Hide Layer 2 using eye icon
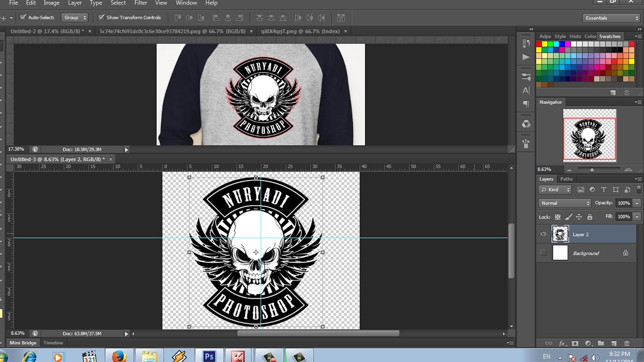644x362 pixels. coord(543,234)
